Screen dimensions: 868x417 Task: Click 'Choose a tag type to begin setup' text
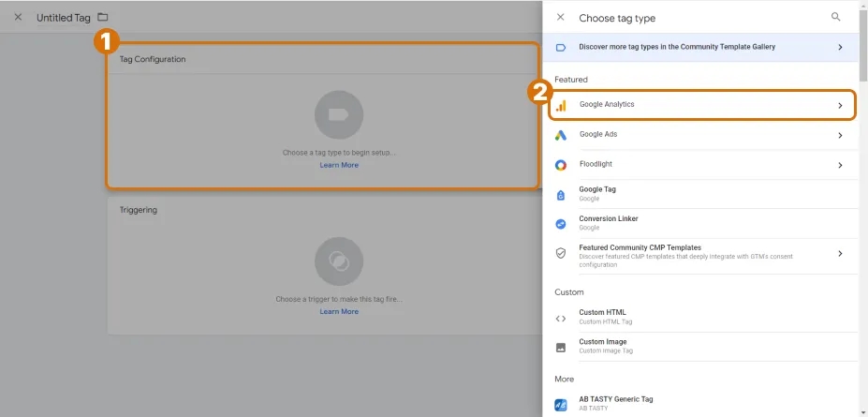pos(339,153)
